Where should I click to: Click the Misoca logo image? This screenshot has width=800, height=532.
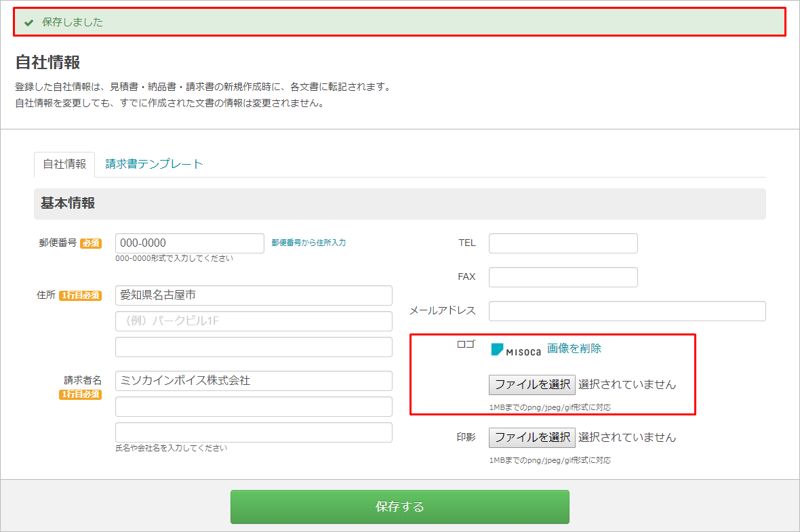pyautogui.click(x=516, y=350)
